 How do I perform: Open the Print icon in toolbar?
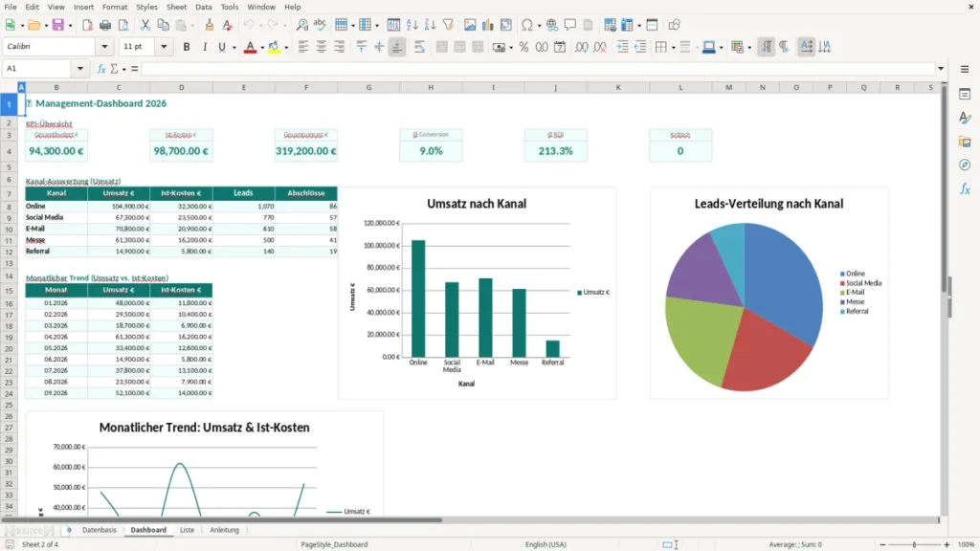(105, 25)
